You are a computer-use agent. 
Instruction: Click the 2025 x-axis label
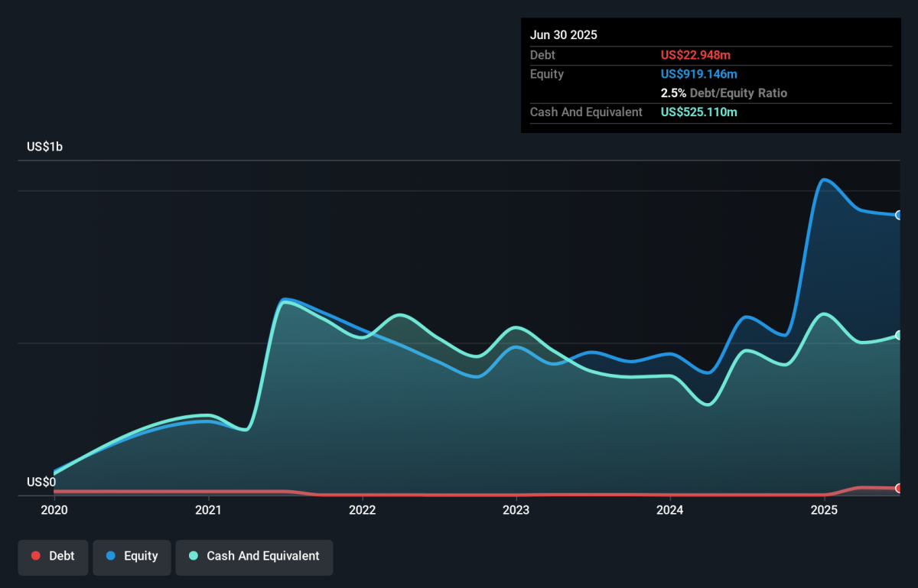[x=824, y=510]
